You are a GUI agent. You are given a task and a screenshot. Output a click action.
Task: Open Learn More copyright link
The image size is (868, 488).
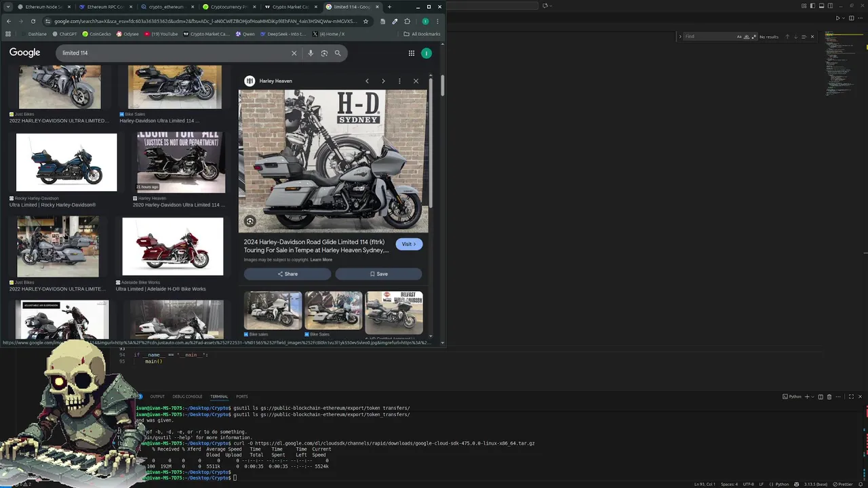[x=321, y=260]
